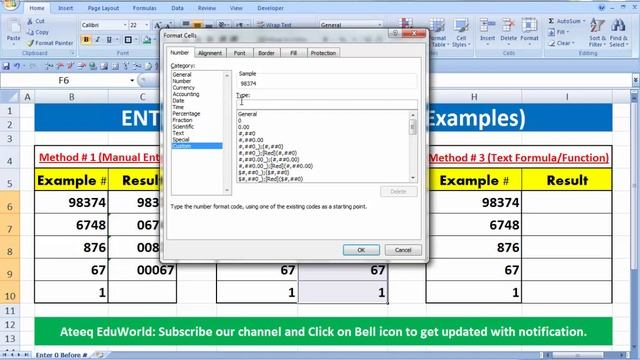This screenshot has height=360, width=640.
Task: Click Format Cells help question icon
Action: [x=395, y=33]
